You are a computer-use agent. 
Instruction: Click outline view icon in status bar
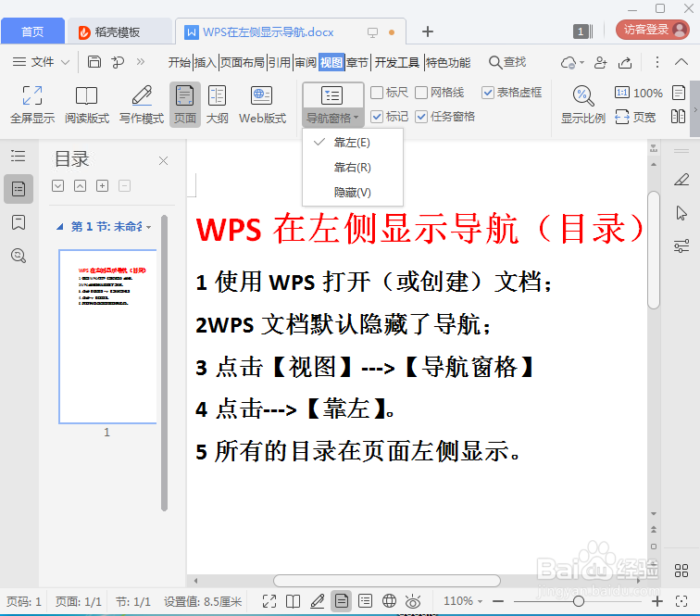pos(365,601)
